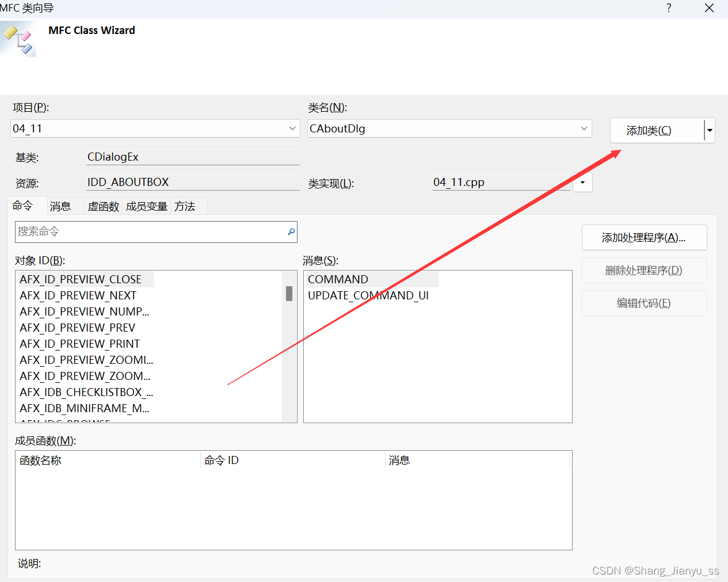Screen dimensions: 728x582
Task: Select COMMAND in the 消息(S) list
Action: point(338,279)
